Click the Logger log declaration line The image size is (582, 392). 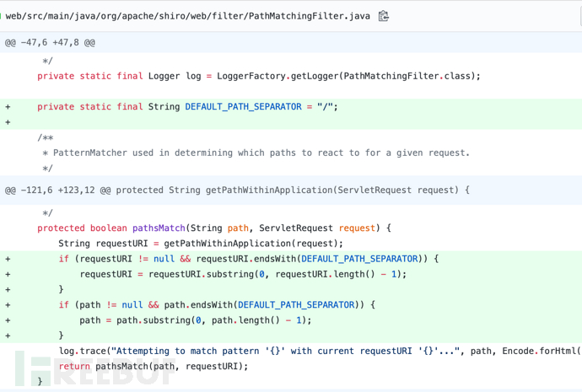point(258,76)
